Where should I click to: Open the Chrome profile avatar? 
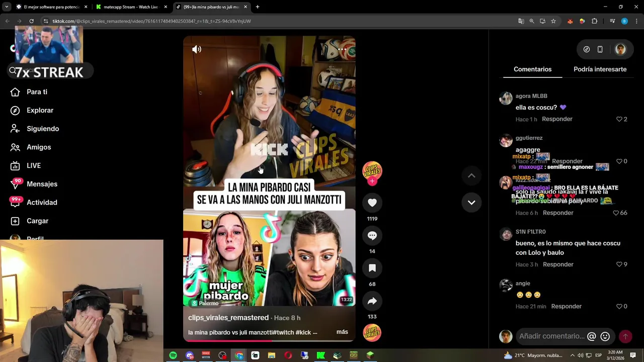click(624, 21)
